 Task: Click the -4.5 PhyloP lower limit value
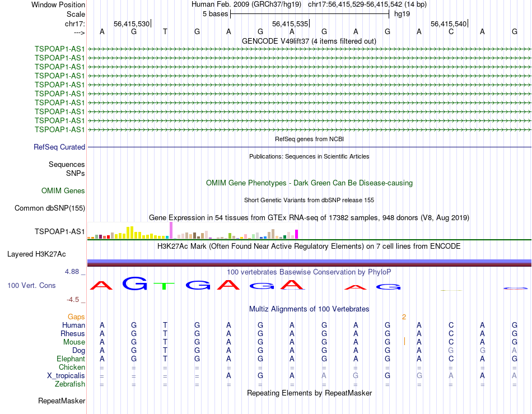73,300
